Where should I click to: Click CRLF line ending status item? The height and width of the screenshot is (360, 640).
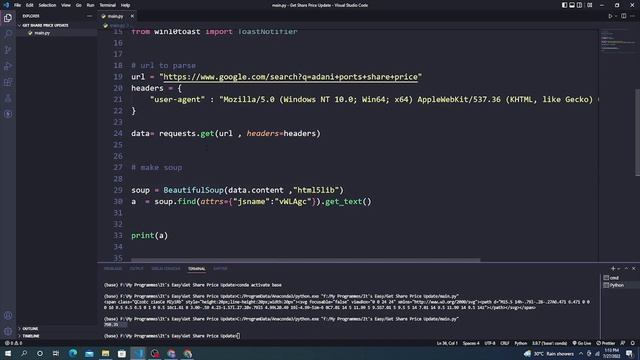point(504,343)
